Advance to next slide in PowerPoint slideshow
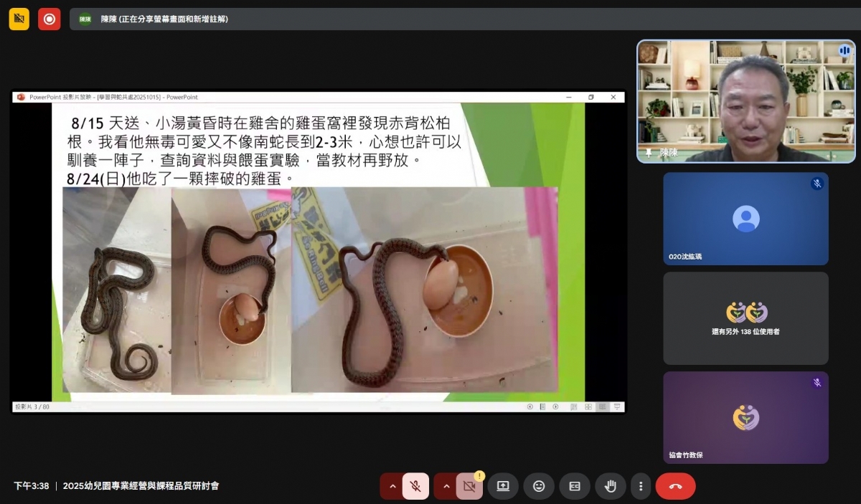Image resolution: width=861 pixels, height=504 pixels. click(x=555, y=406)
